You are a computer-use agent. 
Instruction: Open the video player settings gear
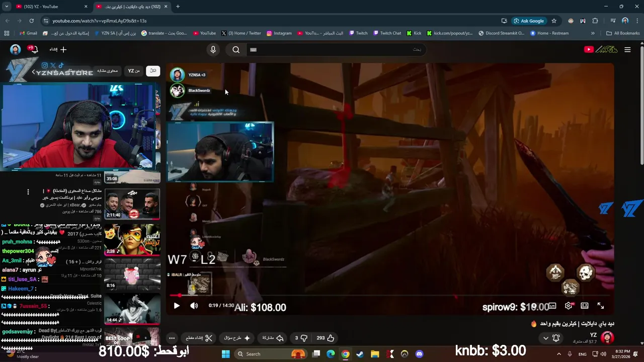[x=569, y=306]
